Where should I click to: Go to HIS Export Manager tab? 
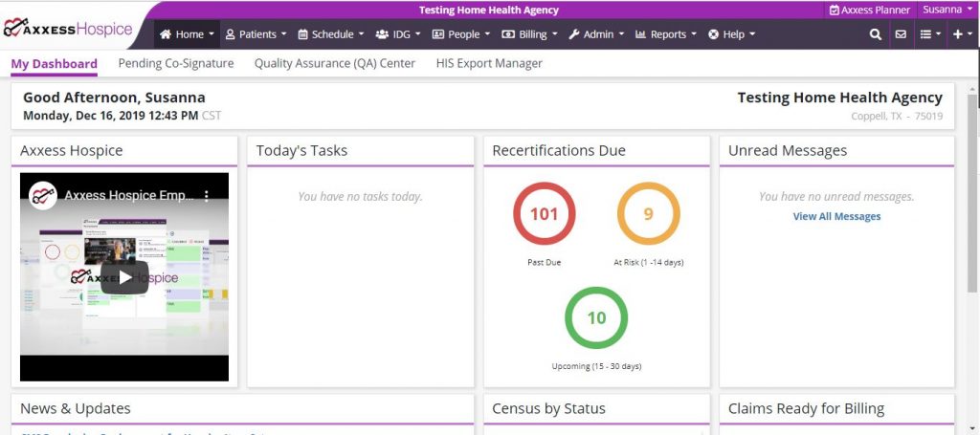click(488, 63)
